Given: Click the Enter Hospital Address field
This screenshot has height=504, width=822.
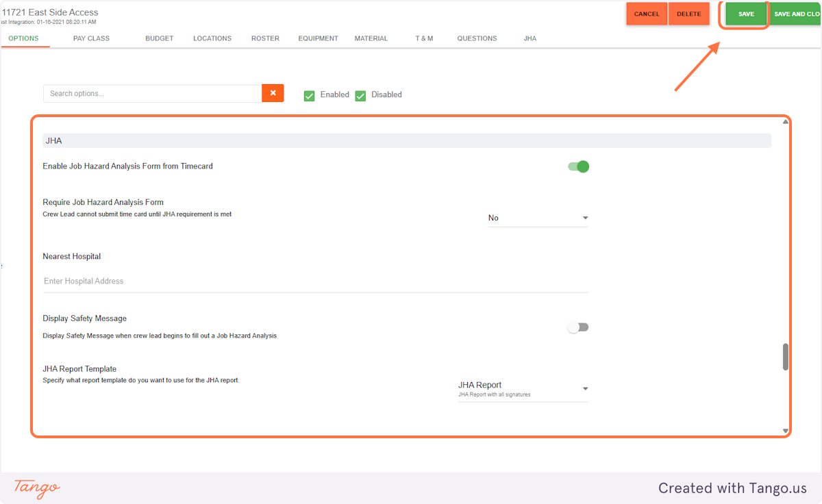Looking at the screenshot, I should (x=315, y=281).
